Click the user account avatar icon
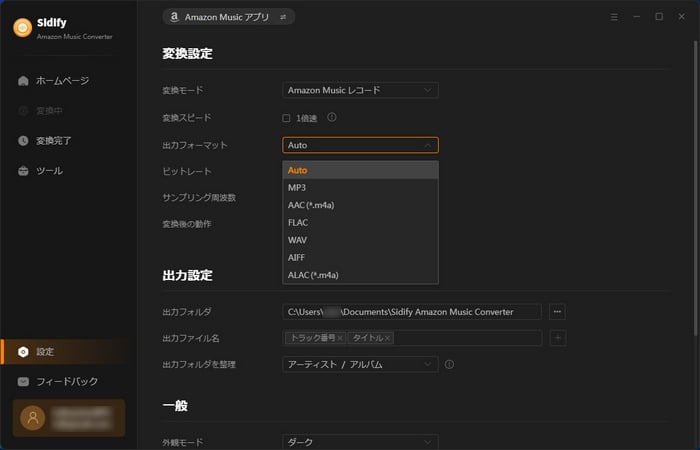Viewport: 700px width, 450px height. coord(33,418)
